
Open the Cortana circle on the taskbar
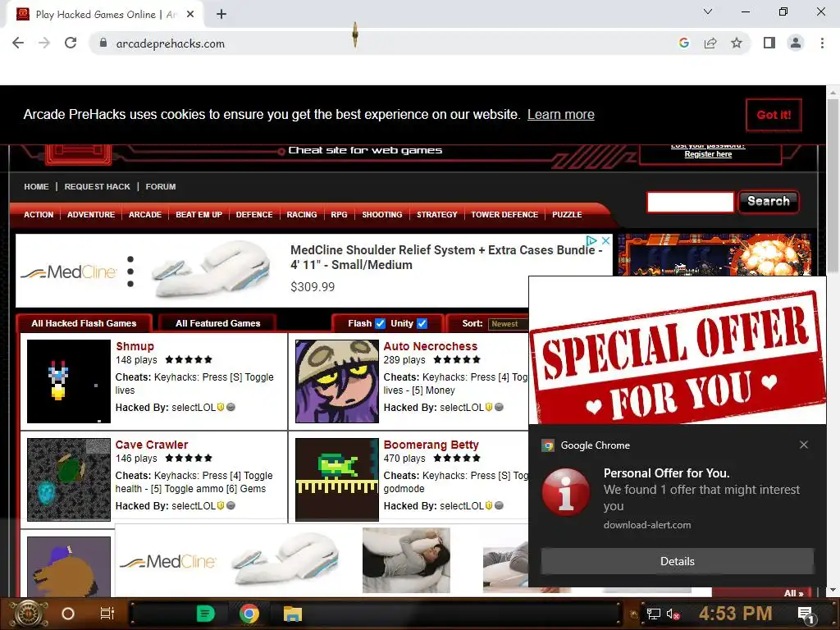tap(68, 614)
